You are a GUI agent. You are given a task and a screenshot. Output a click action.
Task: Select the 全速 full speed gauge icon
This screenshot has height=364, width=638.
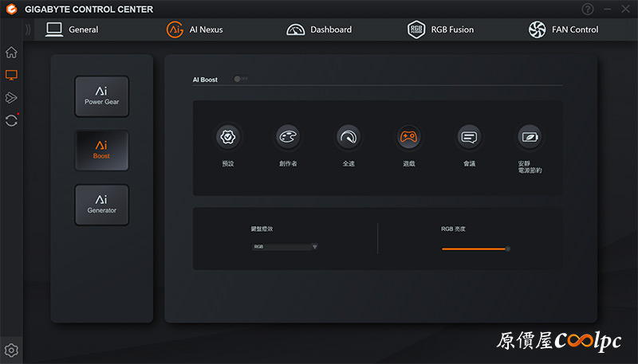pos(349,137)
